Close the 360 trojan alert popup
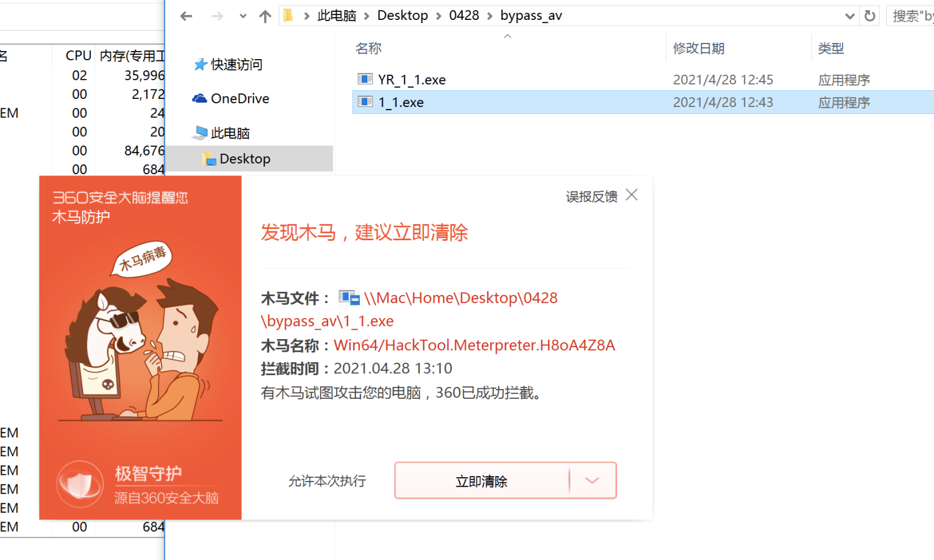 631,195
